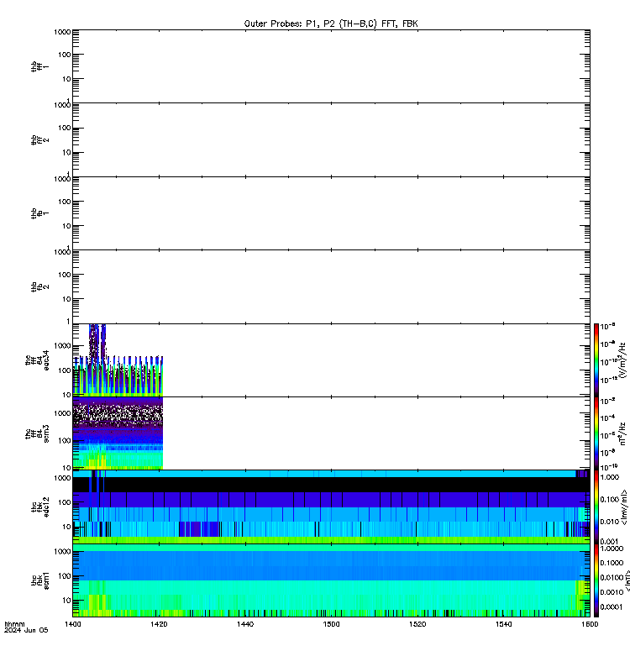Click the <|nT|> color bar
The height and width of the screenshot is (672, 630).
[x=596, y=580]
